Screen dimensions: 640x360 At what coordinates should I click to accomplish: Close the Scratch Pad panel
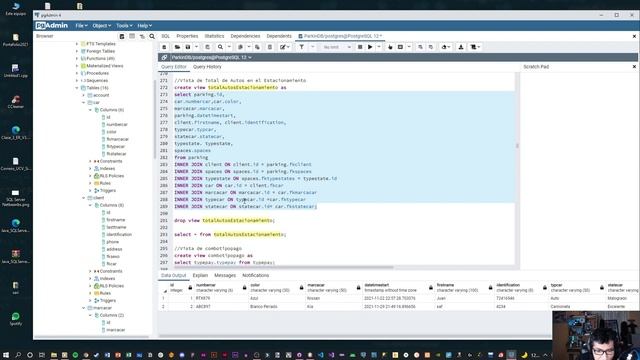click(634, 67)
